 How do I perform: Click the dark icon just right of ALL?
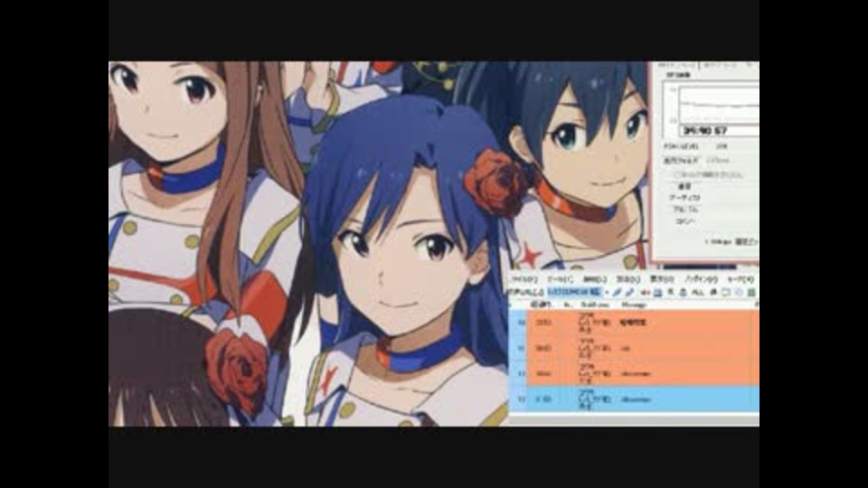(713, 292)
